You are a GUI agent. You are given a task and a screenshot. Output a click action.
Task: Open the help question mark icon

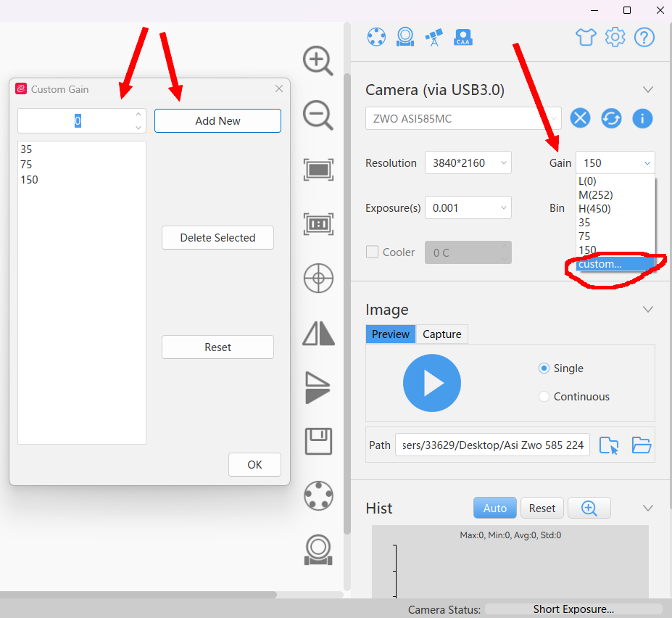[x=644, y=37]
